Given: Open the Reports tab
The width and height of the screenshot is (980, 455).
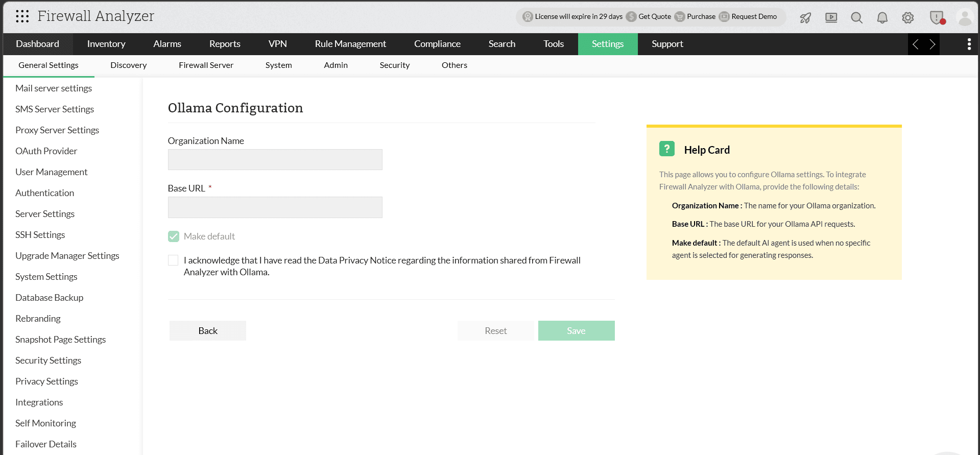Looking at the screenshot, I should click(225, 44).
